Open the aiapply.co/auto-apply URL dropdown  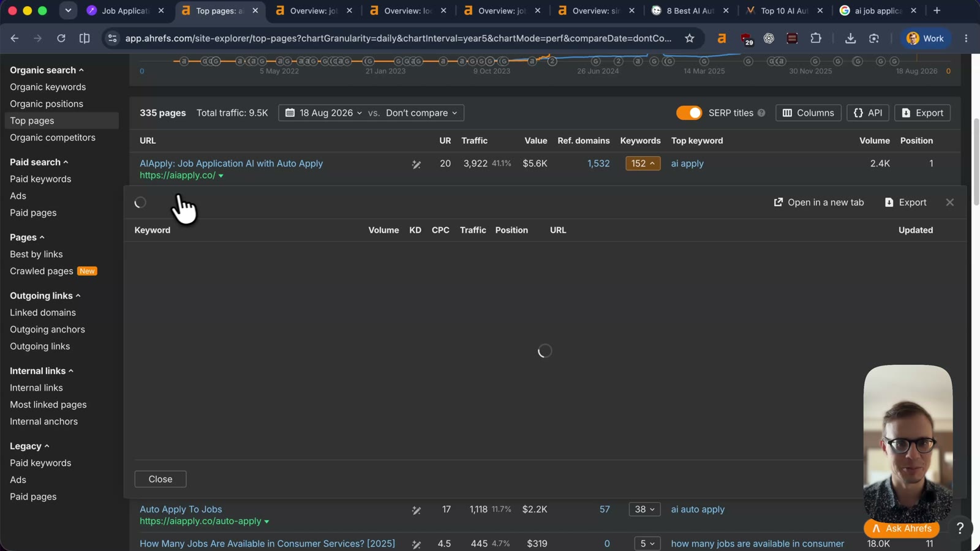[x=266, y=522]
